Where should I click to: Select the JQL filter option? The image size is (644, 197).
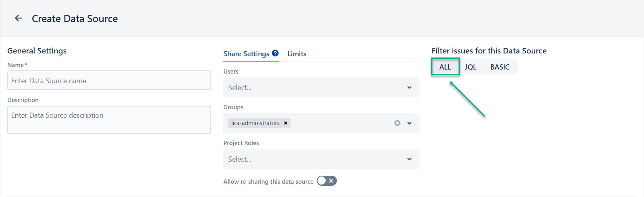point(470,67)
